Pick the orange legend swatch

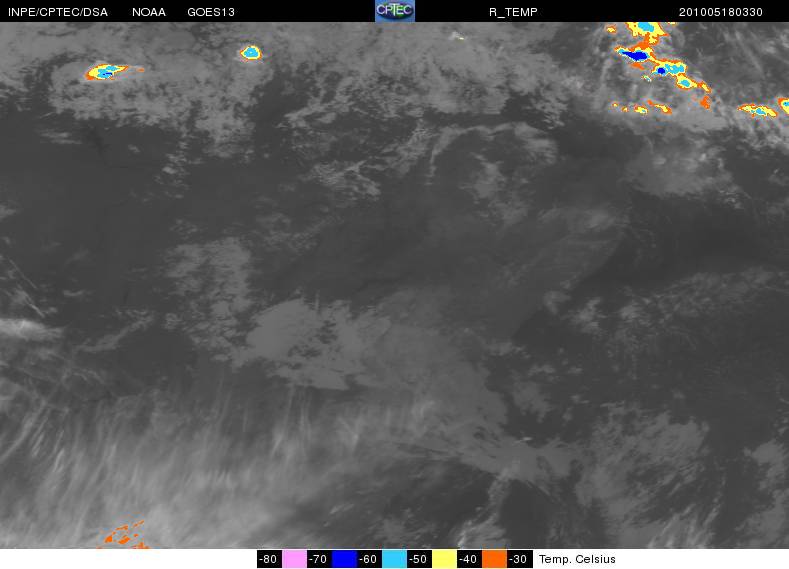(x=494, y=559)
